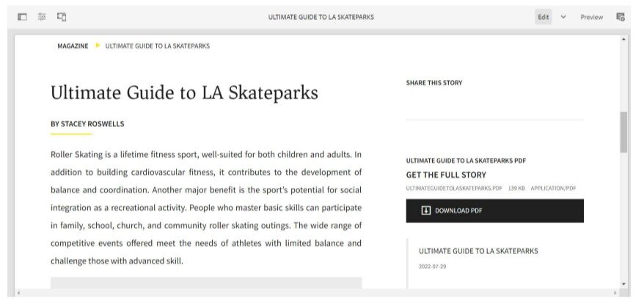Expand the mode dropdown chevron next to Edit
The image size is (644, 301).
pyautogui.click(x=563, y=17)
